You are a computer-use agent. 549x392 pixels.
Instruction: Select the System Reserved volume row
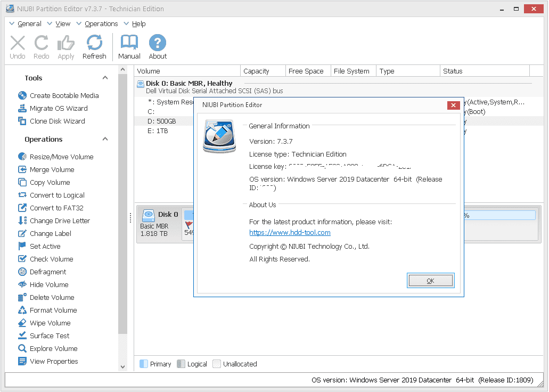point(164,102)
